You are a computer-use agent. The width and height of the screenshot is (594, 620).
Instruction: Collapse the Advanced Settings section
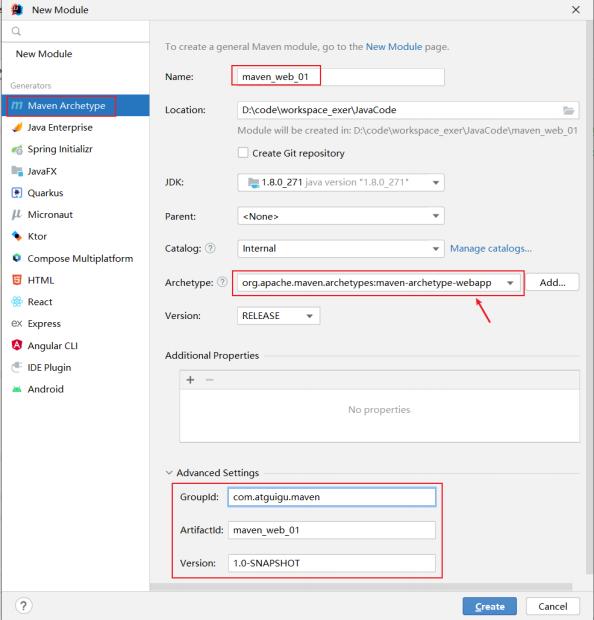[x=169, y=473]
